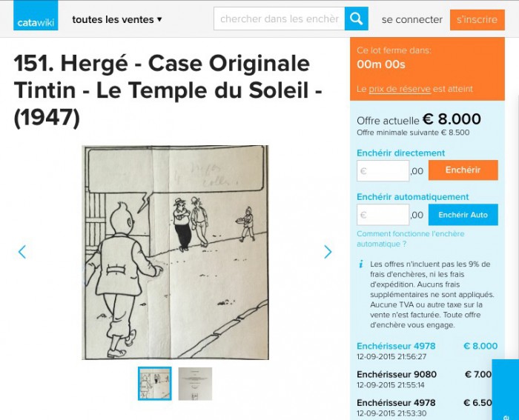The height and width of the screenshot is (420, 519).
Task: Select the first Tintin drawing thumbnail
Action: coord(155,384)
